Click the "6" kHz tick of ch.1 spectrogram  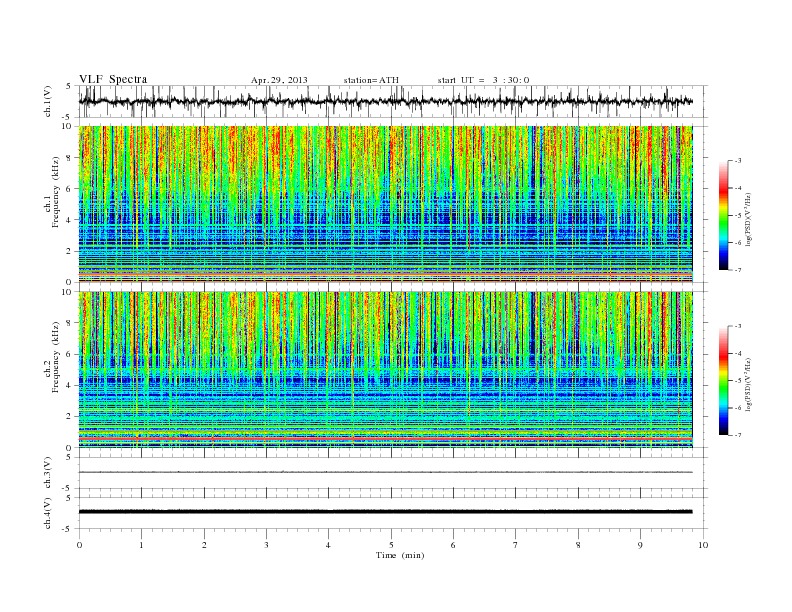click(70, 189)
